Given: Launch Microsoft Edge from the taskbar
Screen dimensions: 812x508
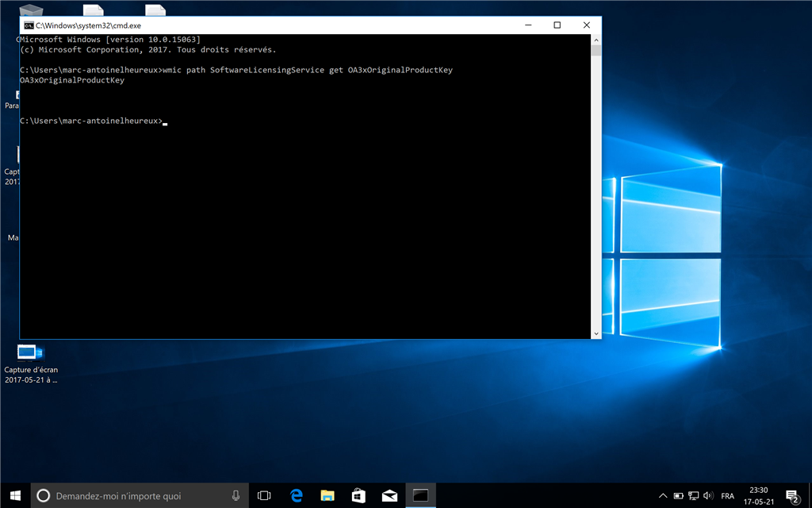Looking at the screenshot, I should click(x=297, y=495).
